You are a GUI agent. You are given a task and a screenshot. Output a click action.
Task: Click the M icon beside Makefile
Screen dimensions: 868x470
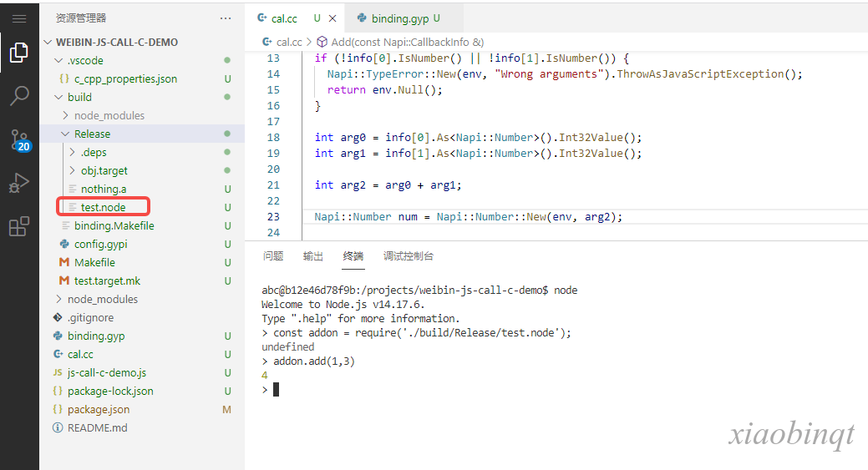point(64,262)
